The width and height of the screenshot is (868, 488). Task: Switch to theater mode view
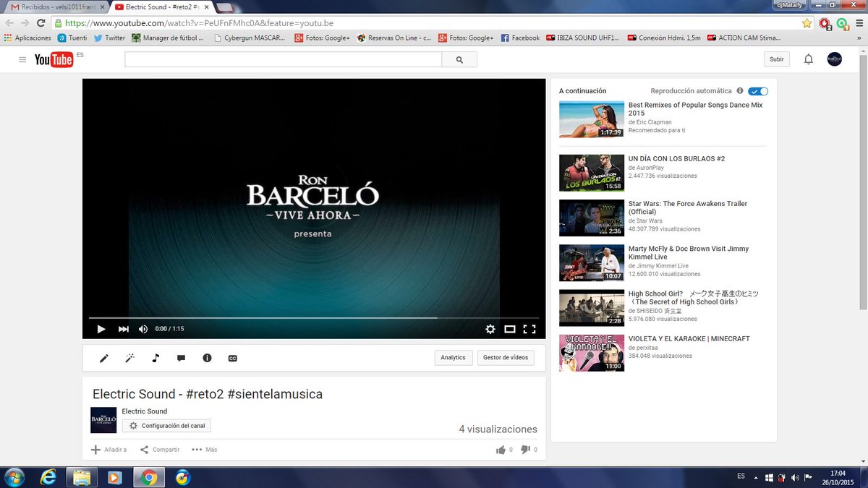(510, 329)
